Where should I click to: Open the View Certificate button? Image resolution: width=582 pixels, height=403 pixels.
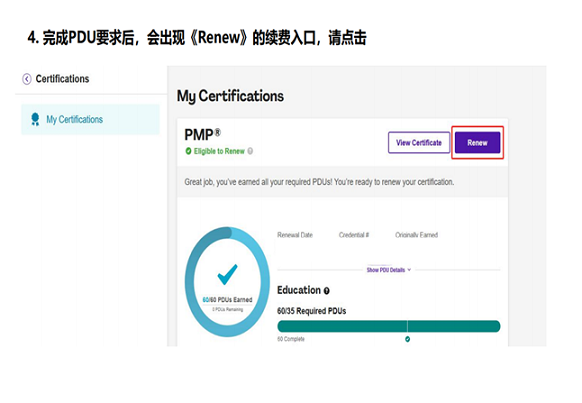point(419,142)
